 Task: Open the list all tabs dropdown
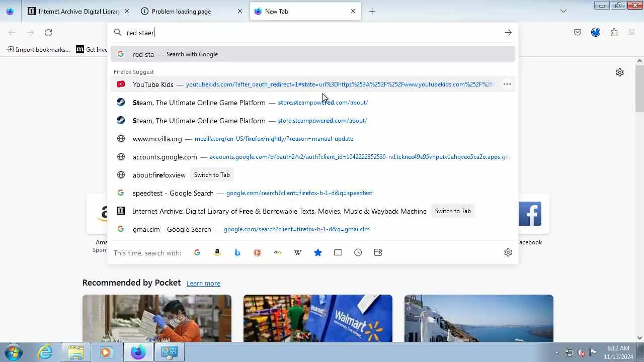click(x=563, y=11)
